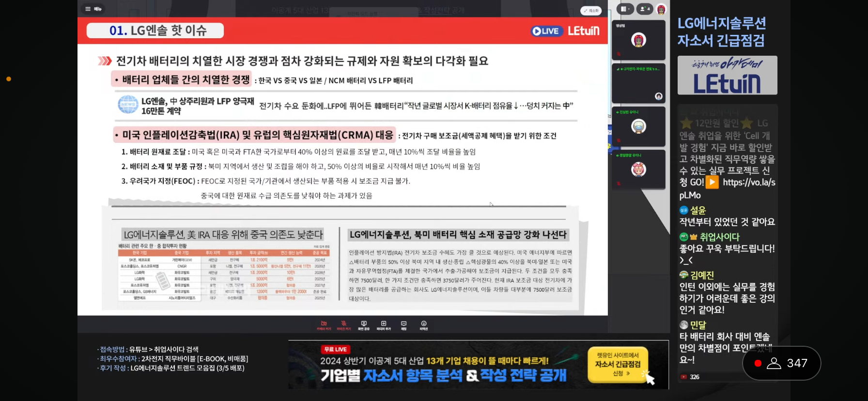Click the red triple-chevron icon beside headline
868x401 pixels.
pos(105,61)
